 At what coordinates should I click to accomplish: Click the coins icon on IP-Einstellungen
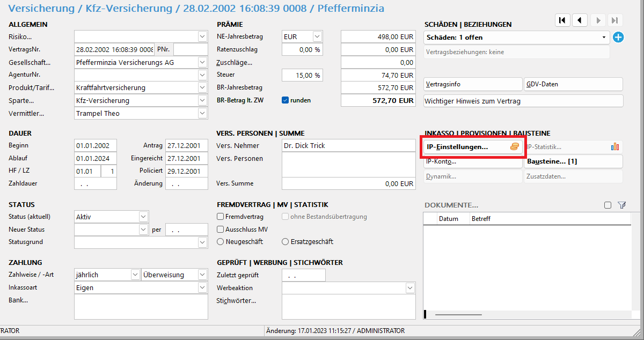[514, 147]
